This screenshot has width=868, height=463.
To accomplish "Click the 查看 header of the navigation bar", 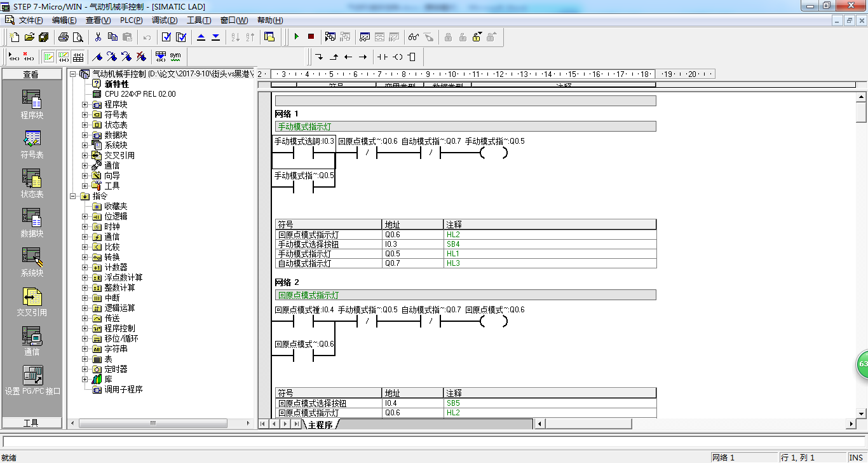I will tap(32, 74).
